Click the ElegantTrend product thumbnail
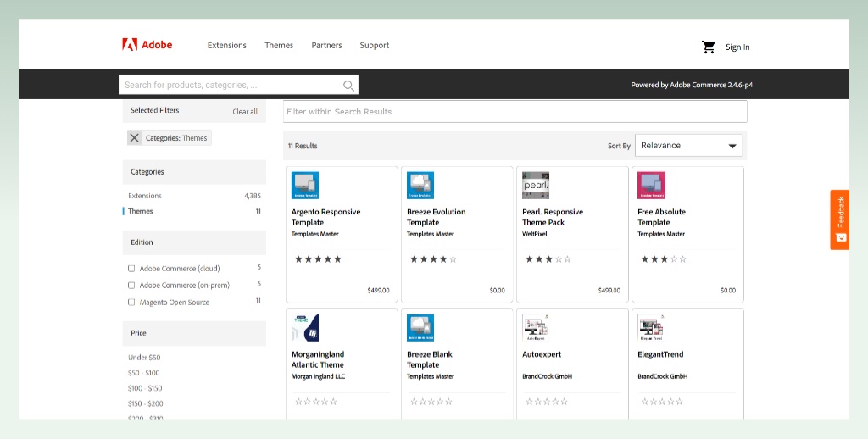The width and height of the screenshot is (868, 439). click(651, 328)
